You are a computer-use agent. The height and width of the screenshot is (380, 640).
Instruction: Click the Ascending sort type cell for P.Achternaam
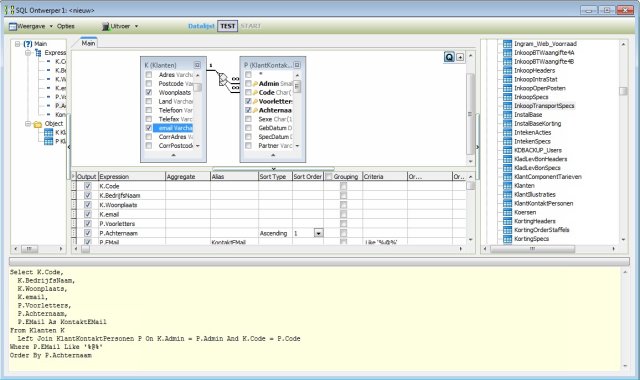pos(275,233)
